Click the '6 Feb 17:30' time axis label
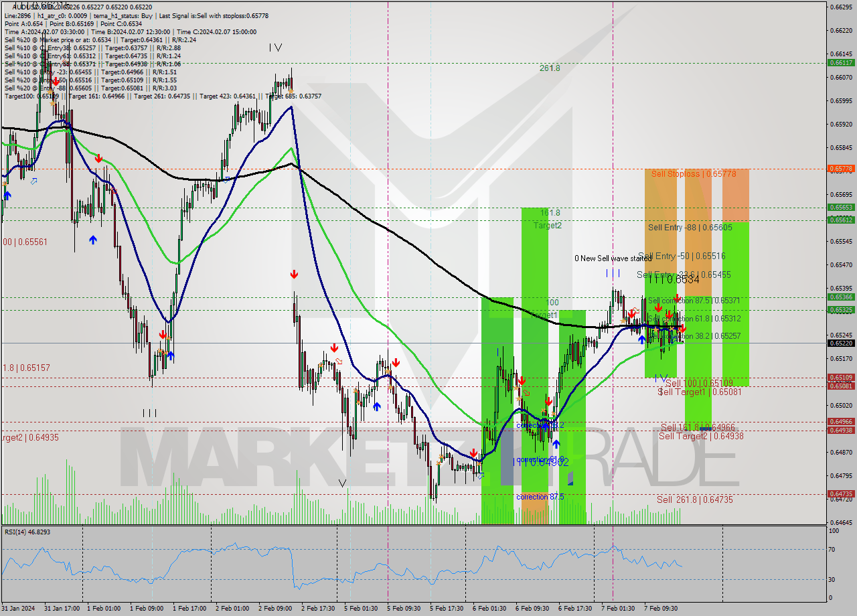Screen dimensions: 857x616 pyautogui.click(x=575, y=609)
